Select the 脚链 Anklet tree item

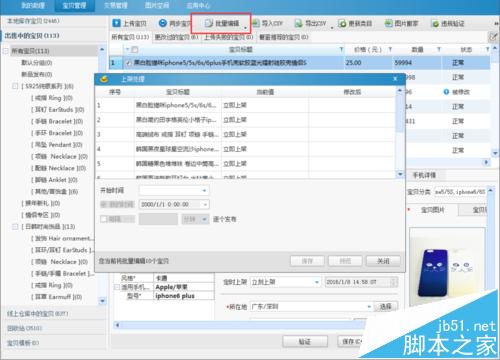click(x=54, y=180)
